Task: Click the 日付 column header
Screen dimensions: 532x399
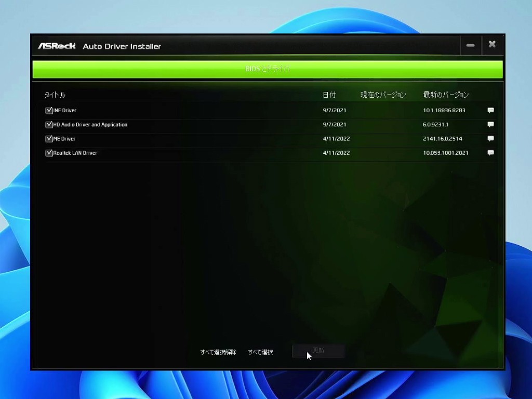Action: click(x=329, y=95)
